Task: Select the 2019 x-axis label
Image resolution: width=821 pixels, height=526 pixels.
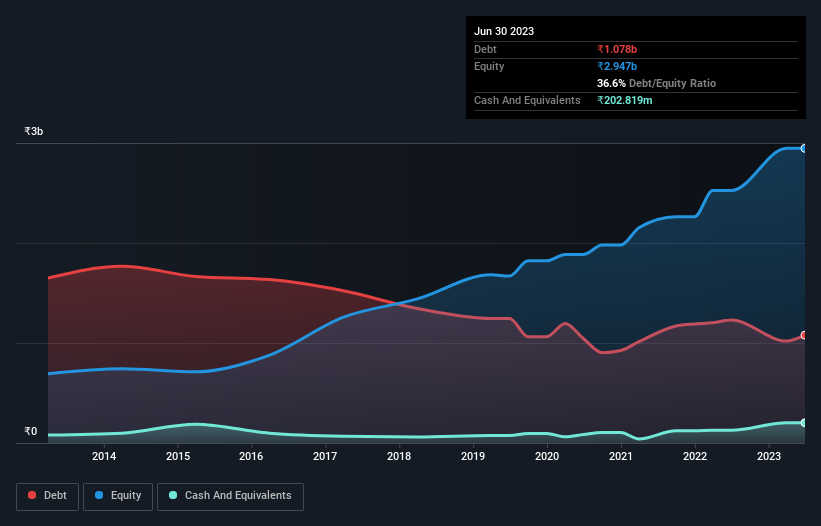Action: click(x=473, y=456)
